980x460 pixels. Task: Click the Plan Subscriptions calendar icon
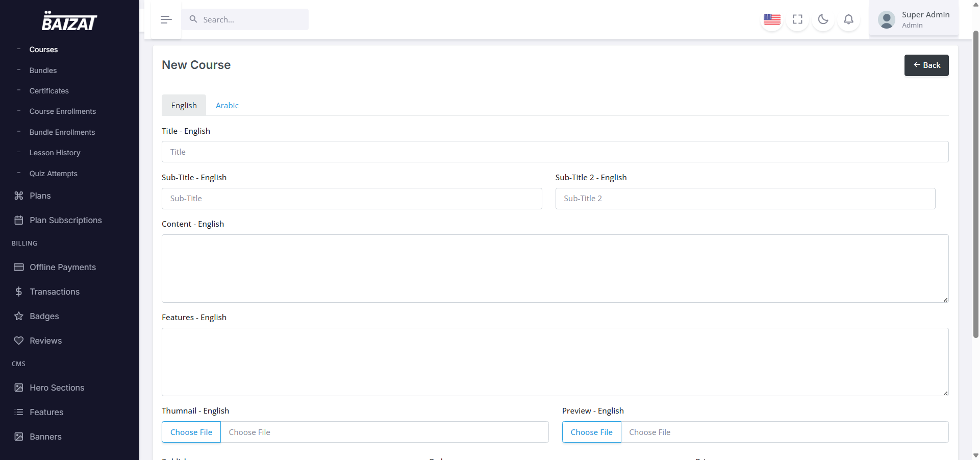point(19,220)
